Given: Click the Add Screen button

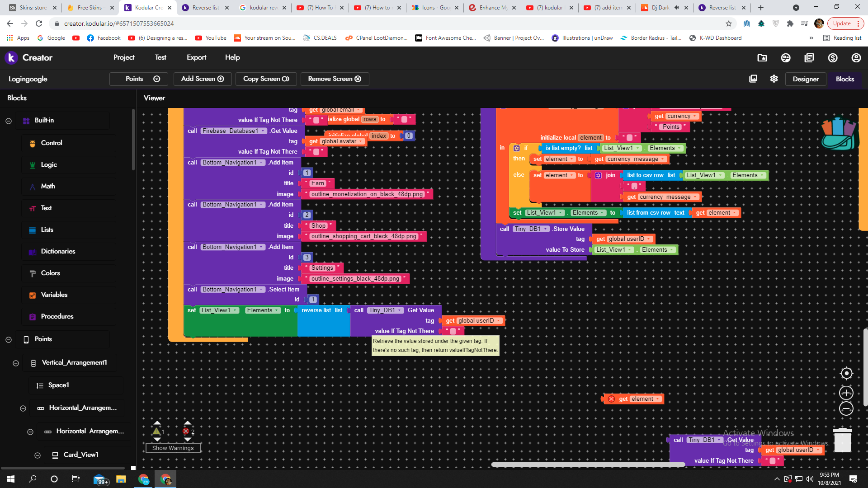Looking at the screenshot, I should 203,79.
